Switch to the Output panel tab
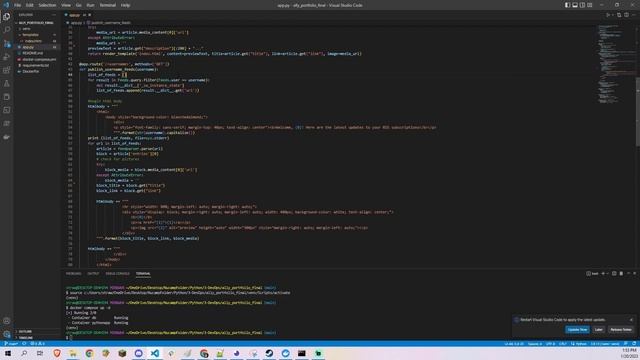The height and width of the screenshot is (360, 640). [93, 273]
